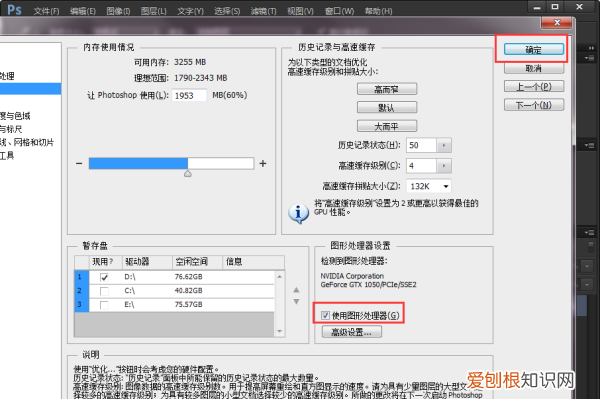Click the 取消 button
The width and height of the screenshot is (600, 399).
(534, 68)
